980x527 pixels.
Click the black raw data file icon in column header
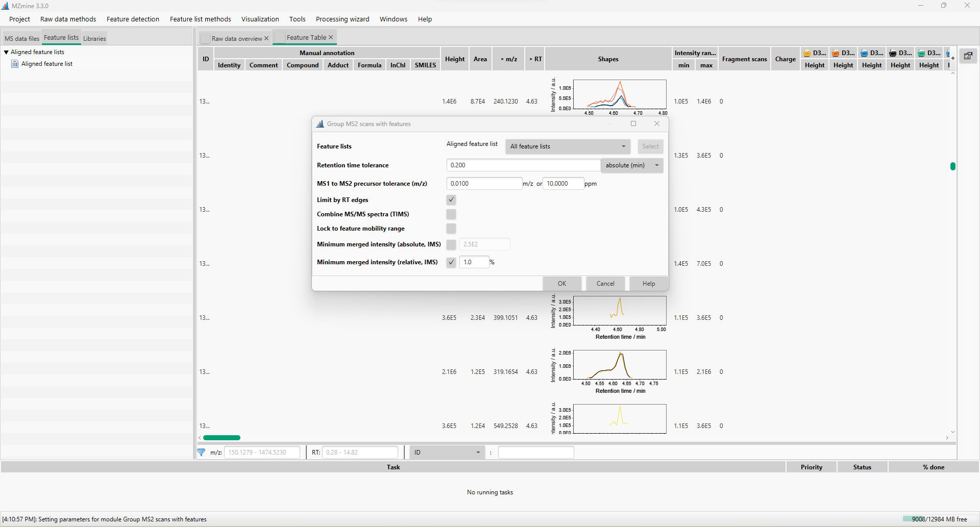tap(893, 53)
